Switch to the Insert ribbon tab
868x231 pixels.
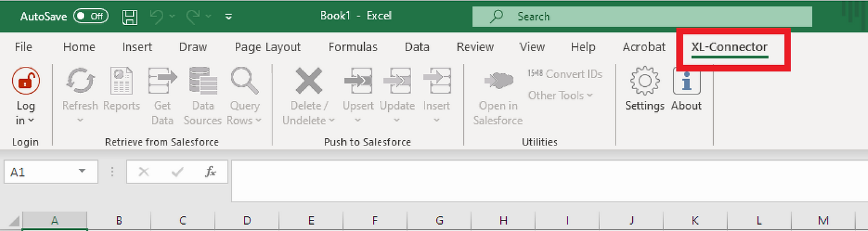tap(137, 47)
